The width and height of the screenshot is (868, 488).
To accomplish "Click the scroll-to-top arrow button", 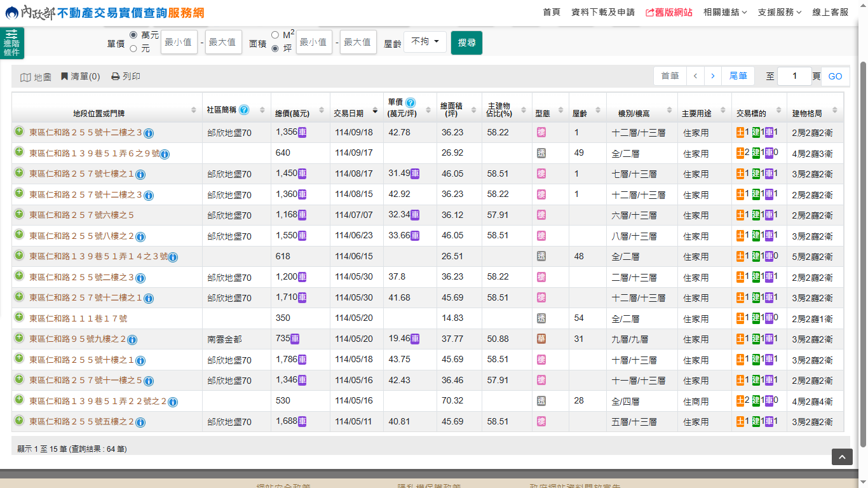I will tap(842, 457).
